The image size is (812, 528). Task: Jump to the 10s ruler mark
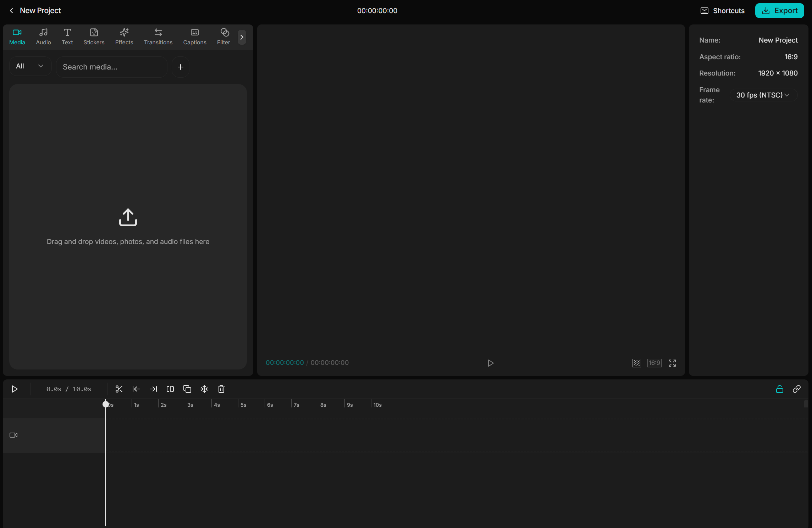pyautogui.click(x=377, y=405)
